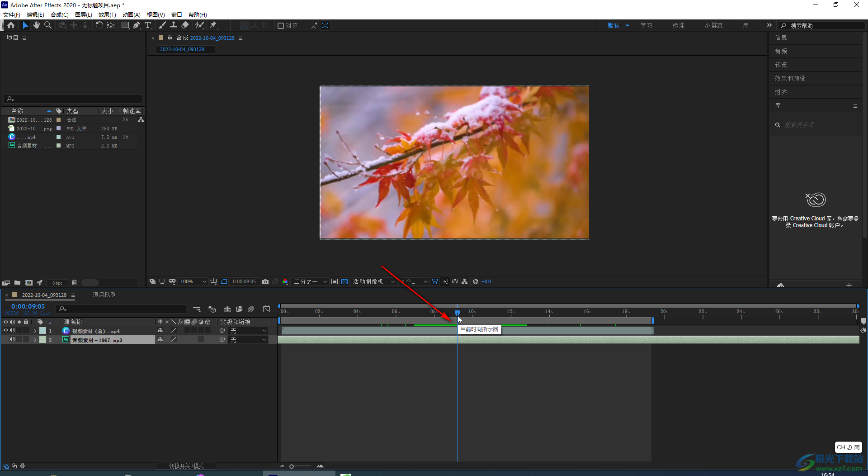868x476 pixels.
Task: Select the Puppet Pin tool
Action: [213, 25]
